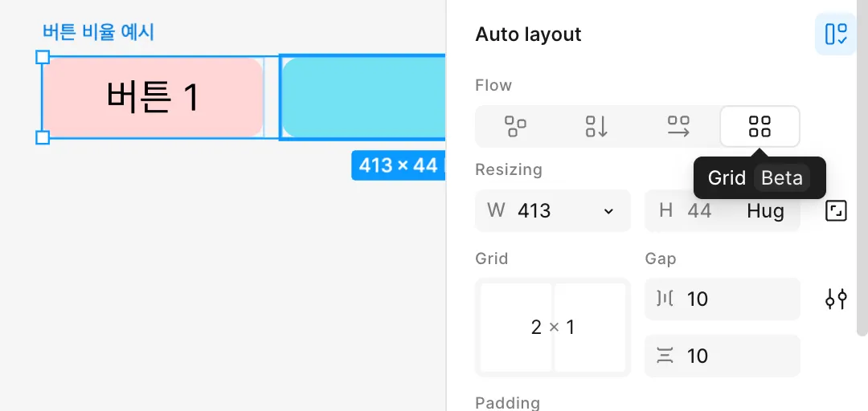Open the width resizing dropdown chevron

coord(608,211)
